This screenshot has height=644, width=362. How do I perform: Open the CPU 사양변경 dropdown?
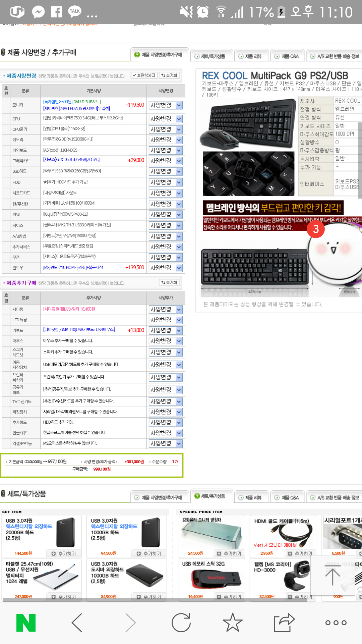166,119
